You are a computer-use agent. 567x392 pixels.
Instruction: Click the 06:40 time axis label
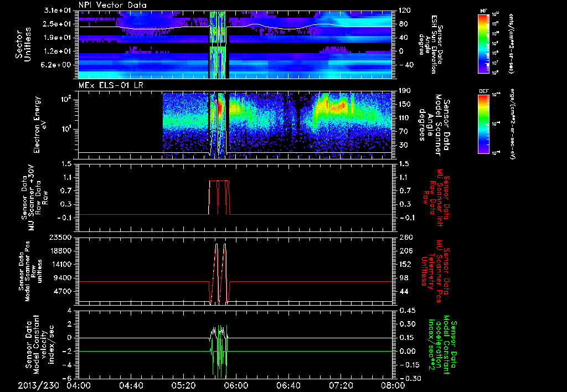coord(288,385)
